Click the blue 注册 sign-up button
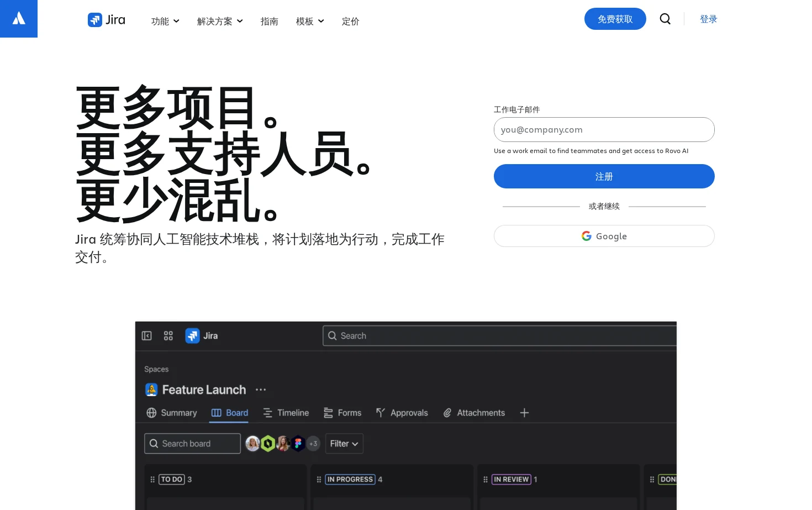Screen dimensions: 812x510 [604, 176]
